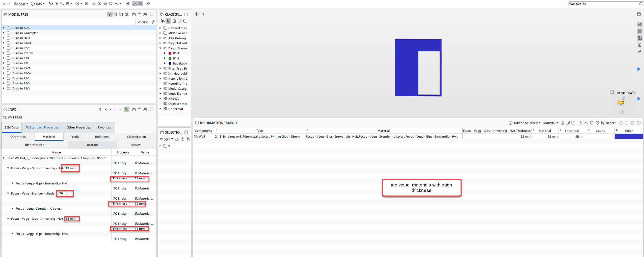Select the Relations sub-tab

click(x=102, y=137)
